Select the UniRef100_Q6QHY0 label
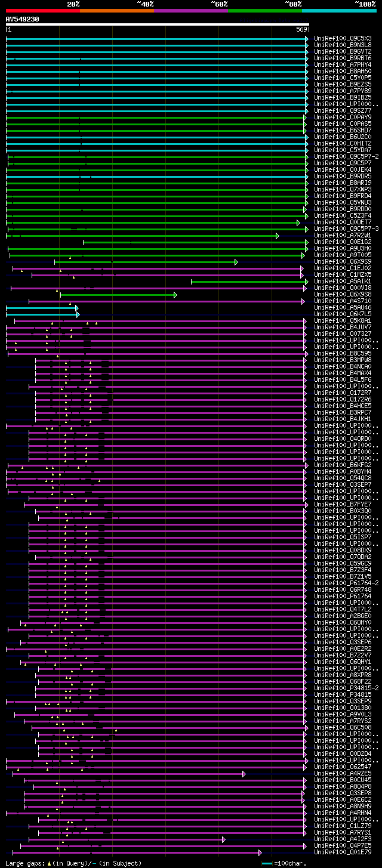Image resolution: width=382 pixels, height=868 pixels. [x=343, y=622]
